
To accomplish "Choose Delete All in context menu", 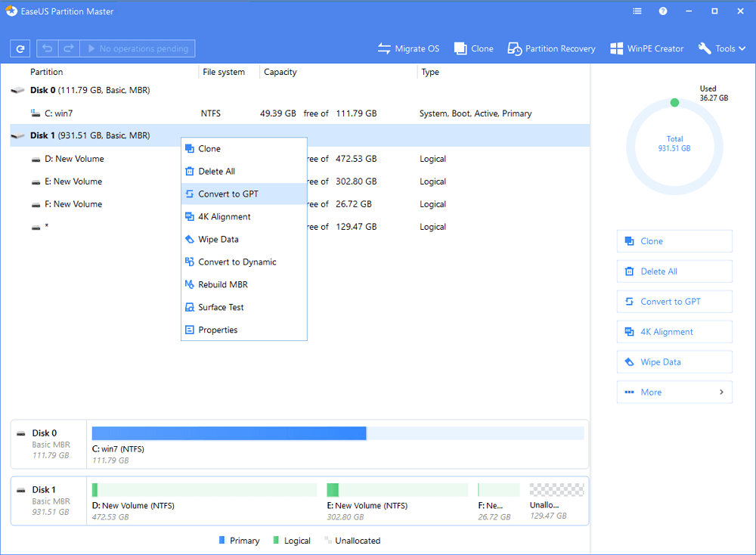I will click(244, 172).
